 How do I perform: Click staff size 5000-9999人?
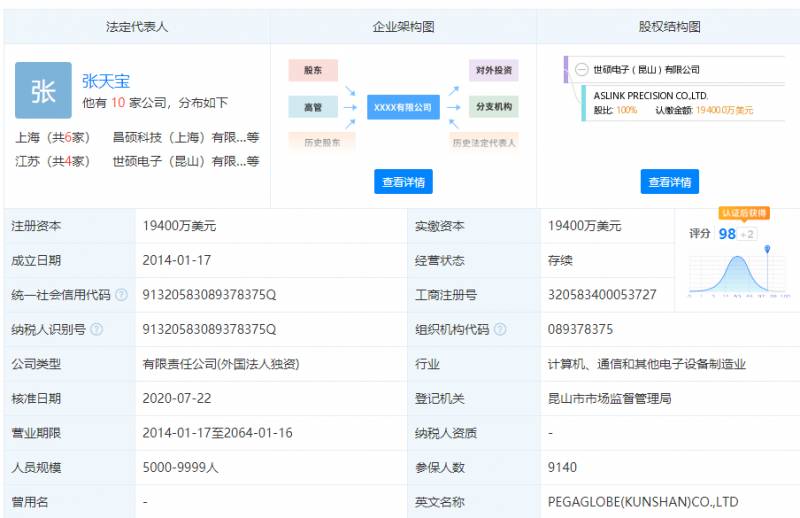(181, 467)
